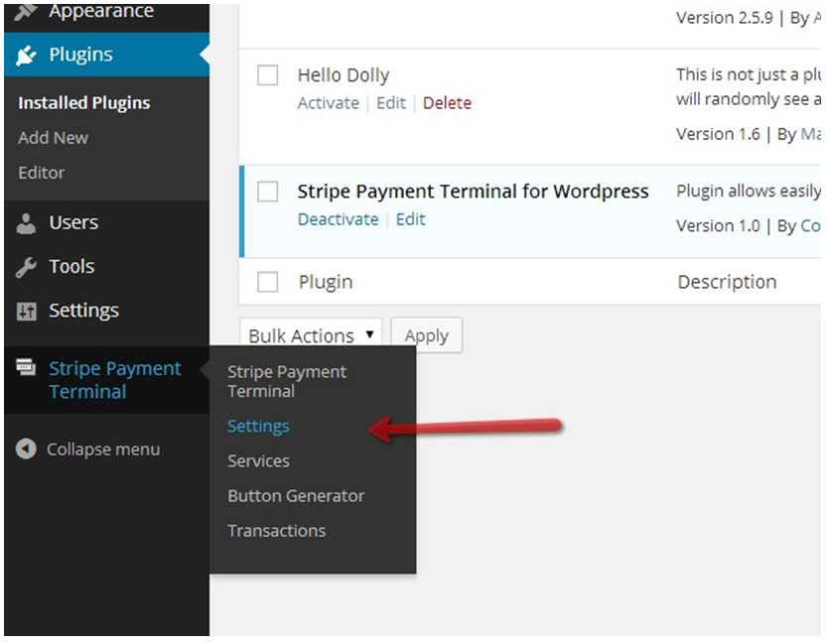Screen dimensions: 831x644
Task: Open Services in the Stripe flyout
Action: [258, 461]
